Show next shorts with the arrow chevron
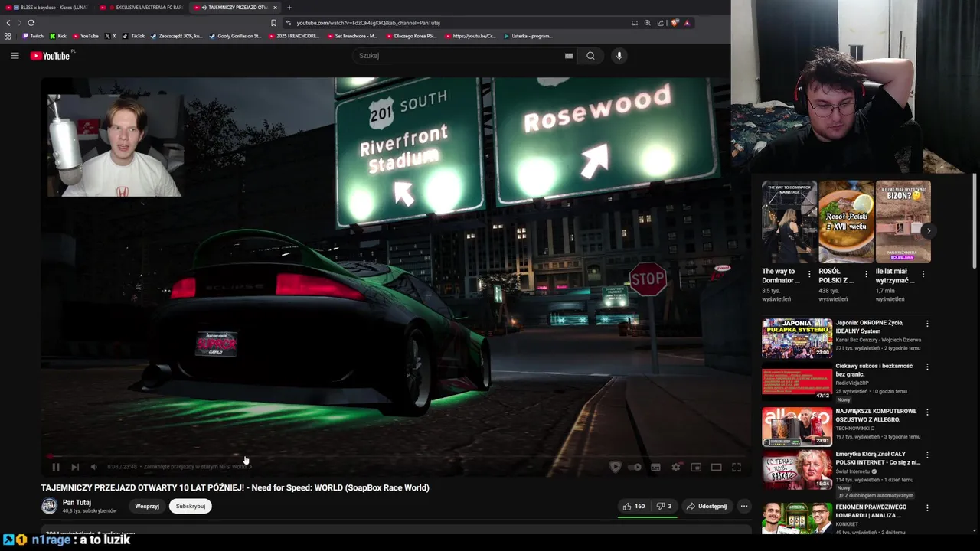The width and height of the screenshot is (980, 551). click(x=929, y=230)
